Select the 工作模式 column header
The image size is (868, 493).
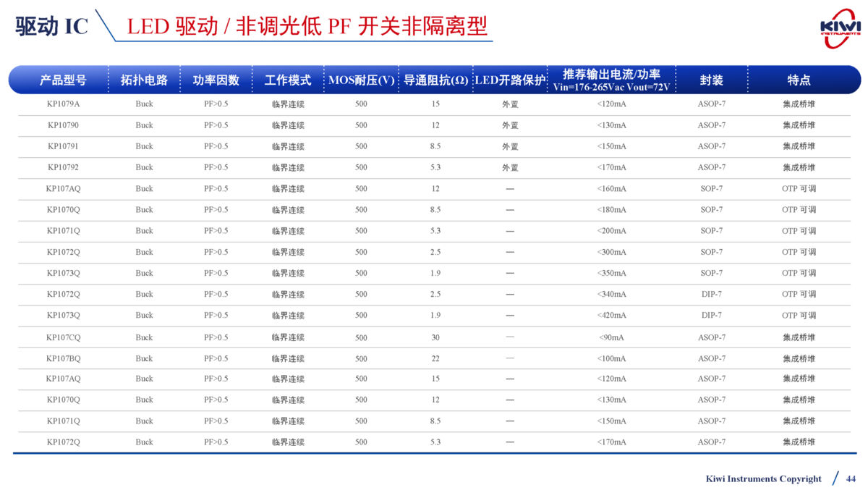288,80
